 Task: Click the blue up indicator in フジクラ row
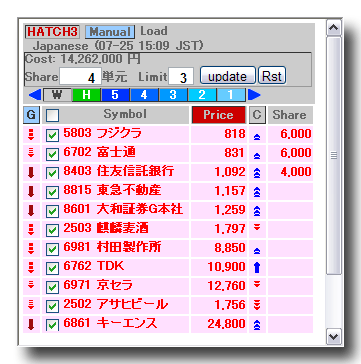click(x=257, y=137)
